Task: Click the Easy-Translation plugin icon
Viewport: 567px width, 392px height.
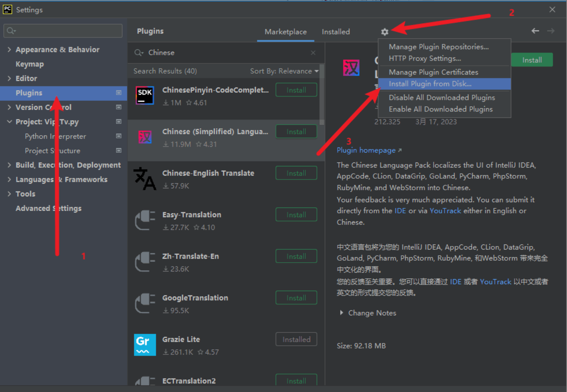Action: tap(145, 220)
